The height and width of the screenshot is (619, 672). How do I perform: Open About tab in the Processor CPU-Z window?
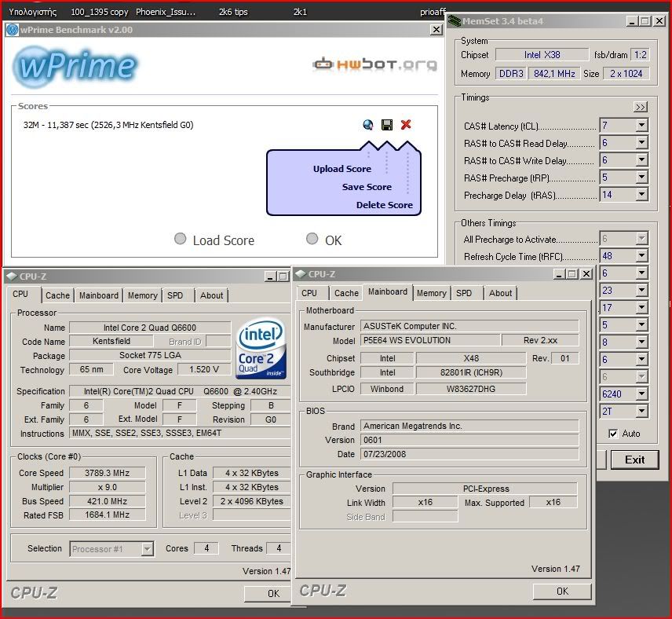[x=212, y=295]
